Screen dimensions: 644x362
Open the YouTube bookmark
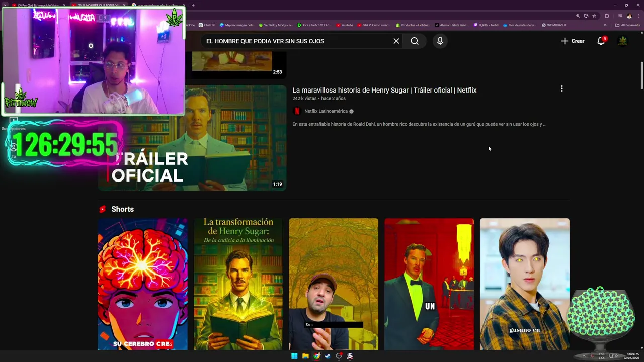pos(345,25)
